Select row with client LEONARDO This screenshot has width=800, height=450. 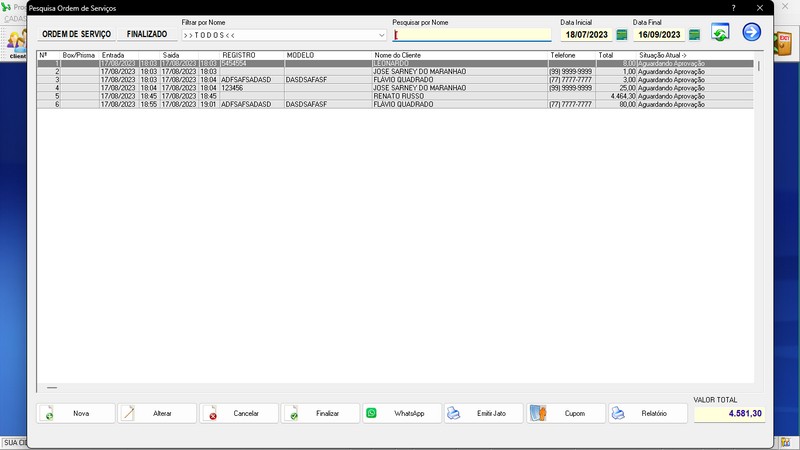pos(395,63)
